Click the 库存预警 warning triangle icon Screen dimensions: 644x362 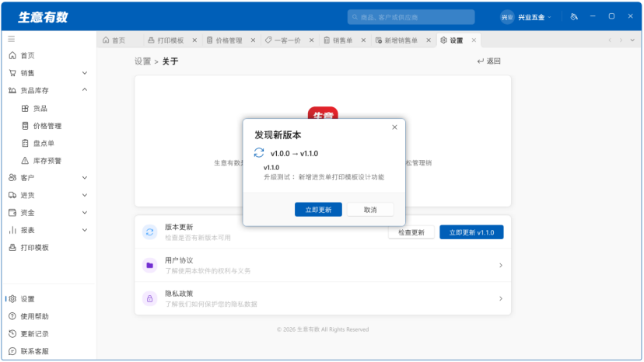pyautogui.click(x=25, y=161)
